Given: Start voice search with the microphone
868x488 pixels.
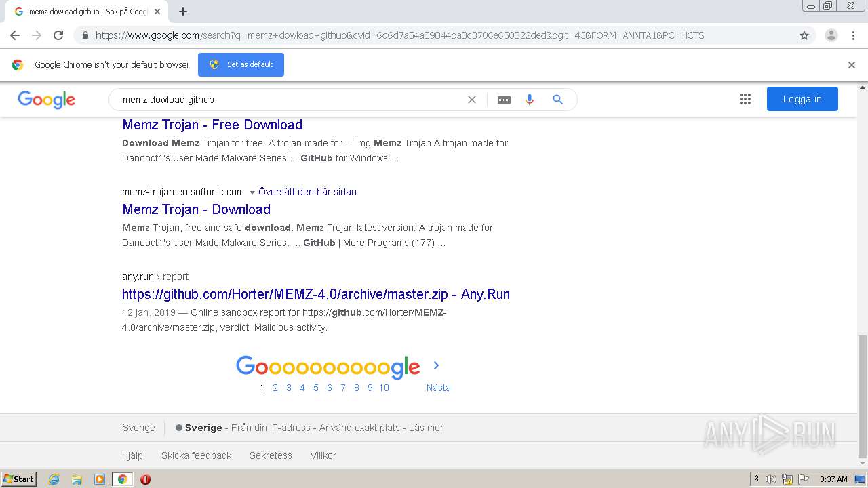Looking at the screenshot, I should tap(530, 100).
